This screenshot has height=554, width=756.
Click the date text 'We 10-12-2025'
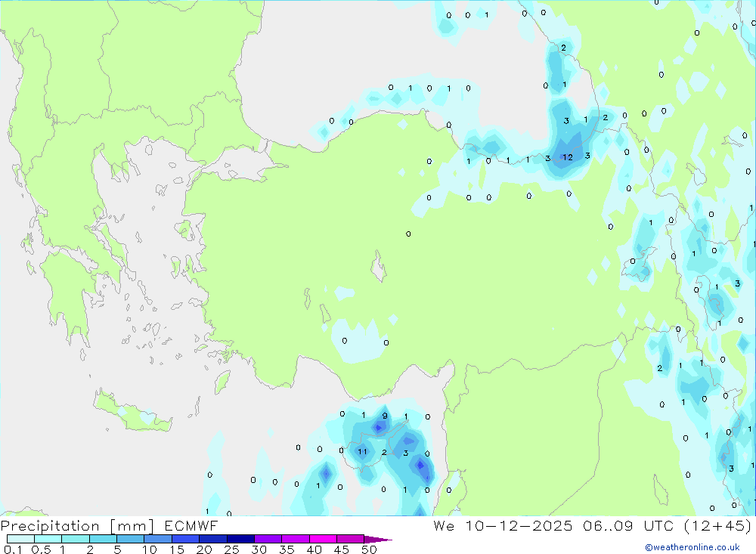[x=503, y=526]
